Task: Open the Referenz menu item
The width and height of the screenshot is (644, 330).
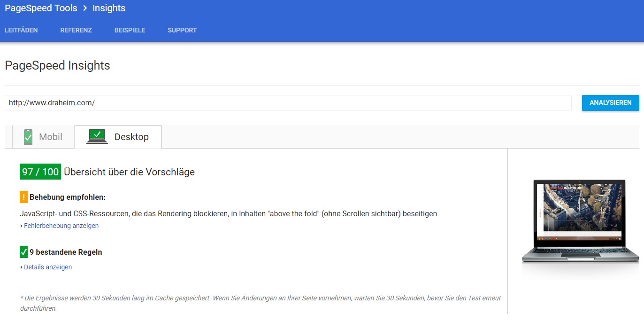Action: [76, 30]
